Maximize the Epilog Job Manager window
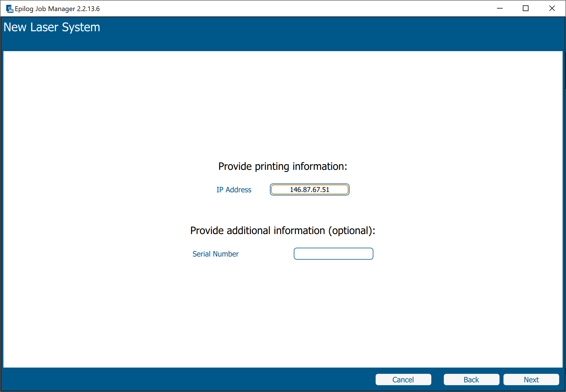 tap(526, 9)
